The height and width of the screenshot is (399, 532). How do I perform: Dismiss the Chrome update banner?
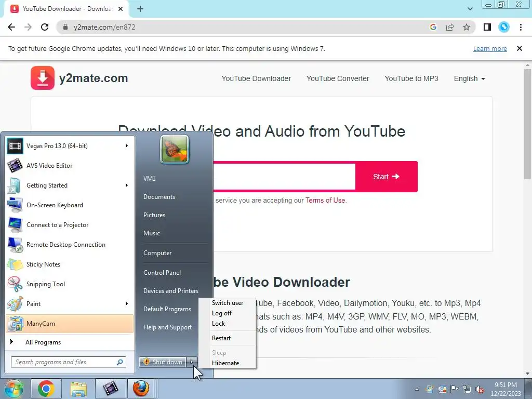click(519, 48)
